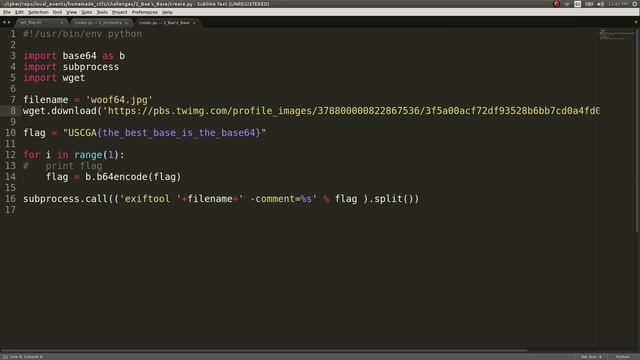Click the Line 8, Column status text
Viewport: 640px width, 360px height.
click(x=26, y=357)
